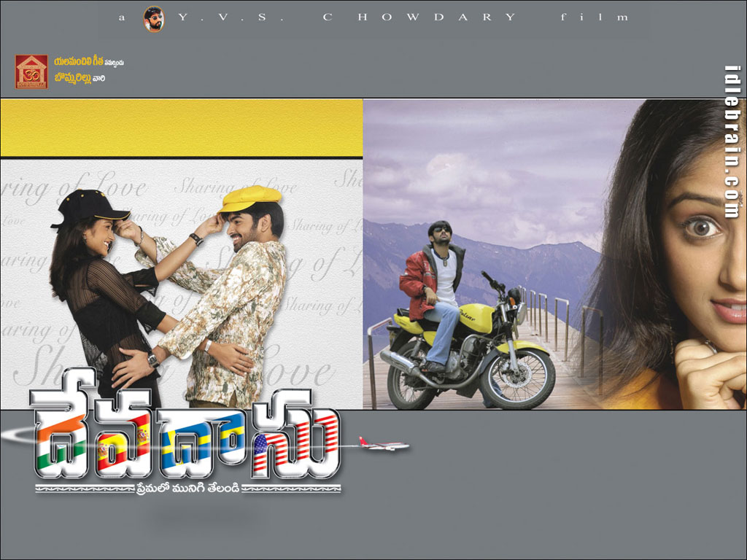Image resolution: width=747 pixels, height=560 pixels.
Task: Click the red Bommarillu house logo
Action: tap(31, 72)
